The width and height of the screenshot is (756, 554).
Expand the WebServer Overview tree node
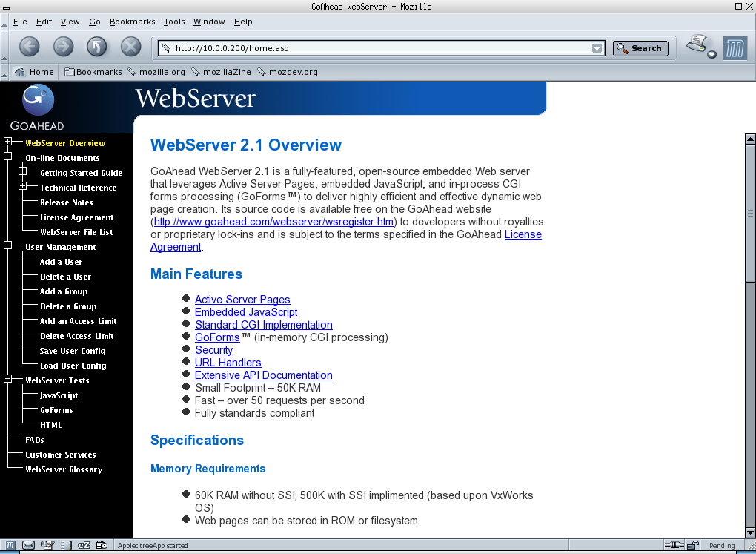tap(7, 142)
